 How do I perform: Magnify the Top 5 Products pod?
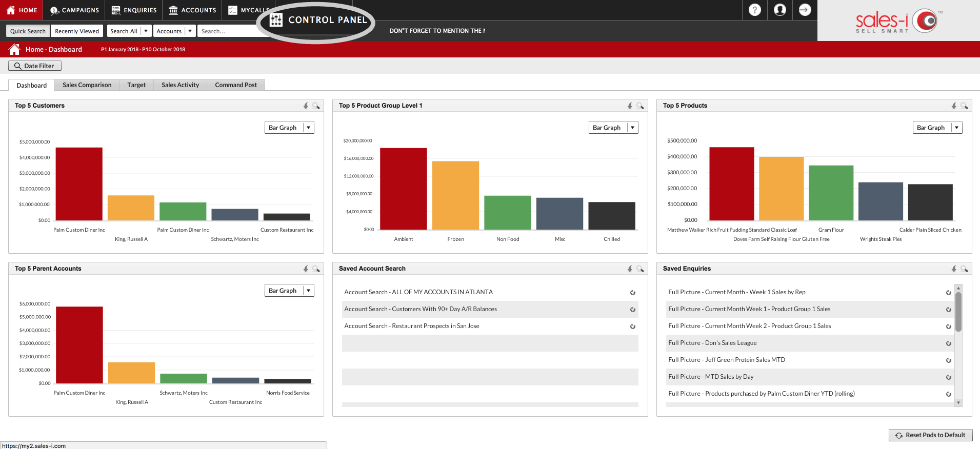tap(964, 106)
